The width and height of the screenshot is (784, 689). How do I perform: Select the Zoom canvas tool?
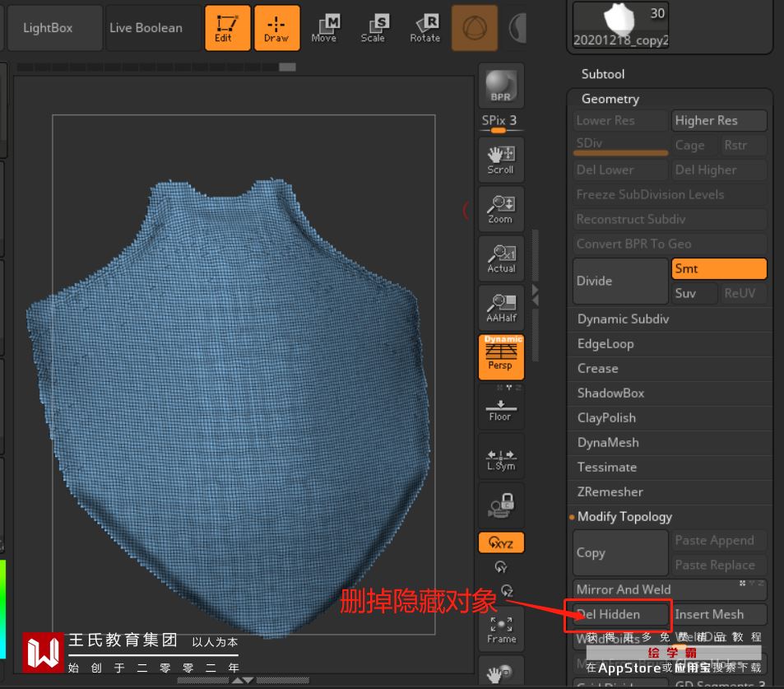[501, 209]
